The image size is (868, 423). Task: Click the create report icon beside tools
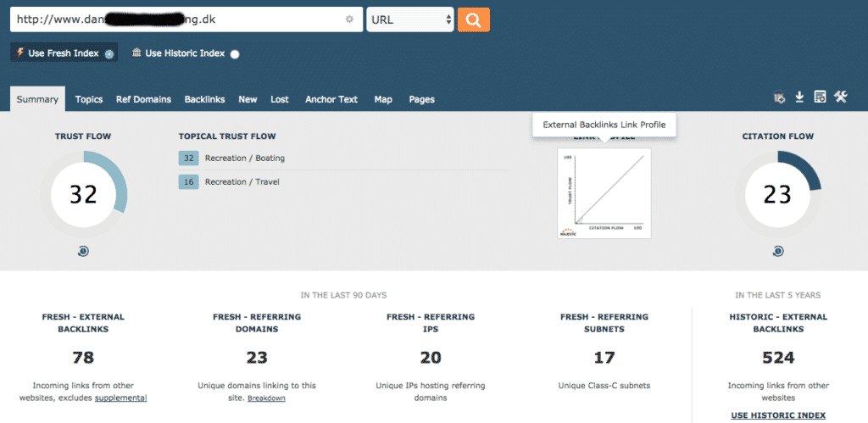tap(820, 97)
